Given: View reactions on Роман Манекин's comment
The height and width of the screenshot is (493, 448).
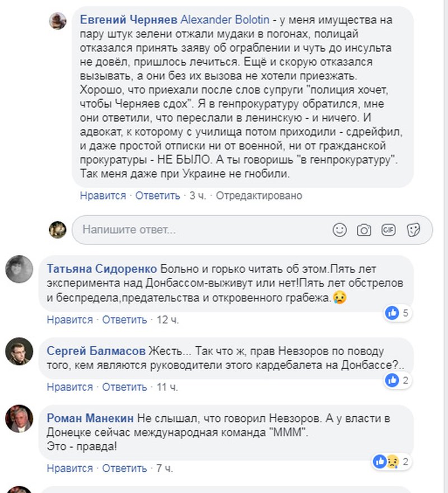Looking at the screenshot, I should coord(391,462).
